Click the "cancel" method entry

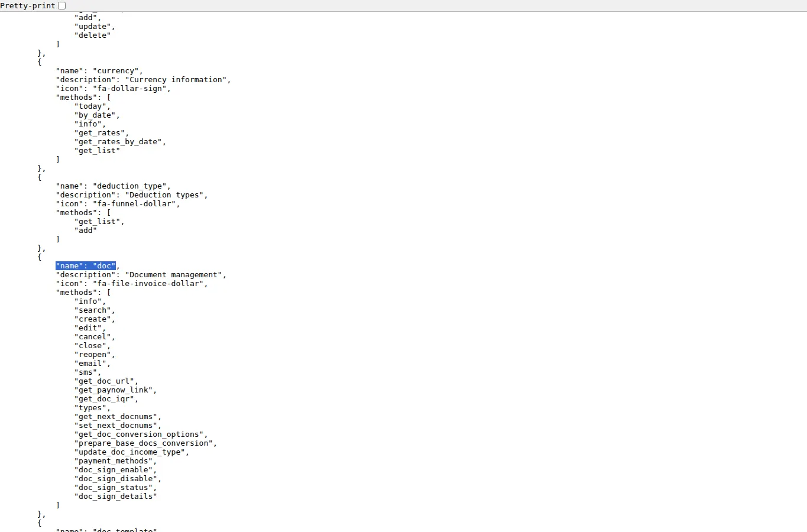coord(92,337)
